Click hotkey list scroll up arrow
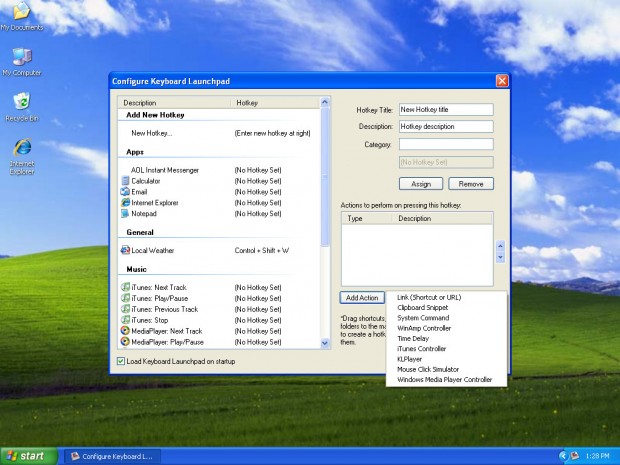Screen dimensions: 620x465 [x=325, y=102]
